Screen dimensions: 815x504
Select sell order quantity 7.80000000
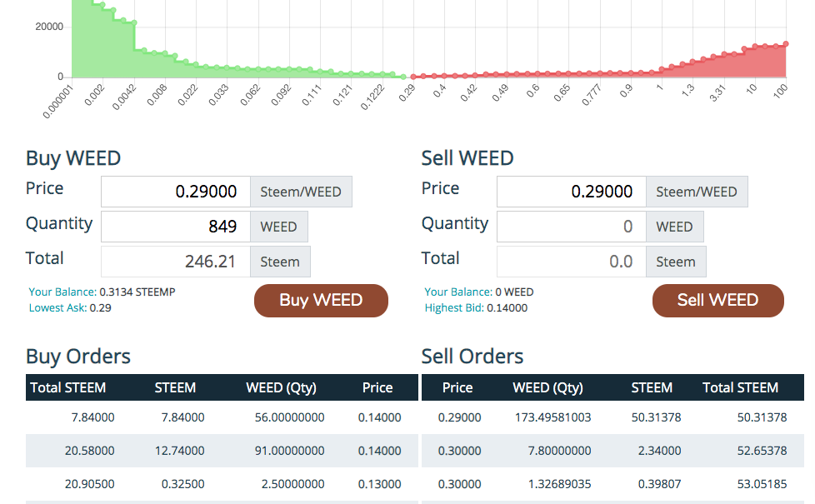[559, 451]
